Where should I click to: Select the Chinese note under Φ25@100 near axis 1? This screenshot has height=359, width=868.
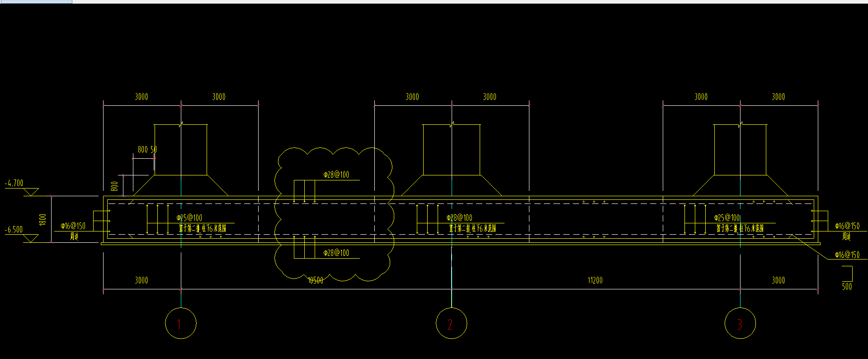[203, 228]
